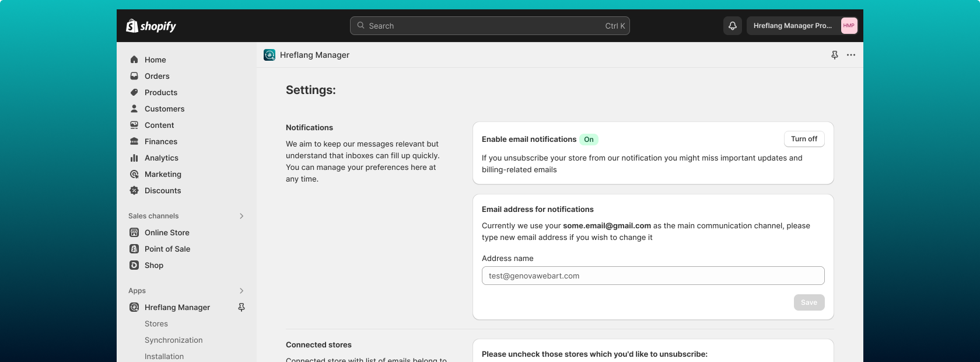Click the Customers person icon
Image resolution: width=980 pixels, height=362 pixels.
[x=134, y=109]
